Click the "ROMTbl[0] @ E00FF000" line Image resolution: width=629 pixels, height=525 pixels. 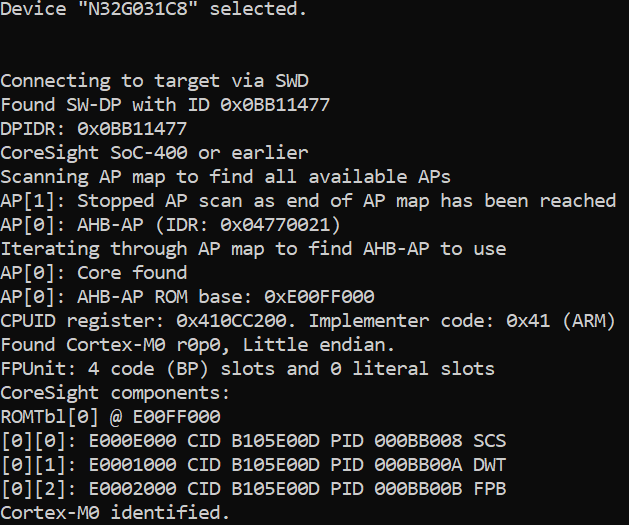[110, 417]
